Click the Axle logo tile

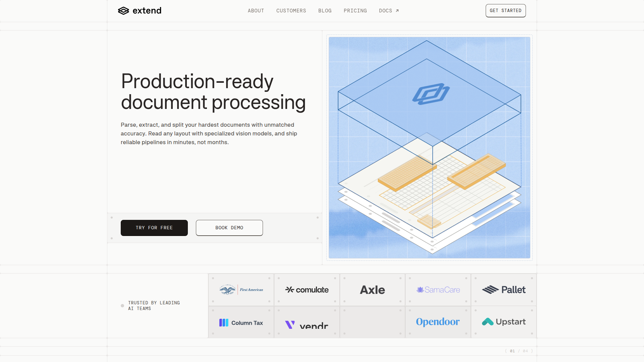[372, 290]
